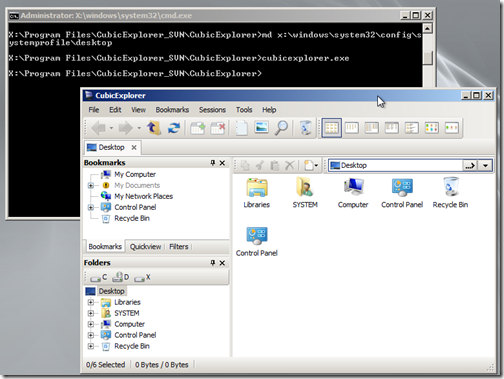Pin the Folders panel

point(213,263)
